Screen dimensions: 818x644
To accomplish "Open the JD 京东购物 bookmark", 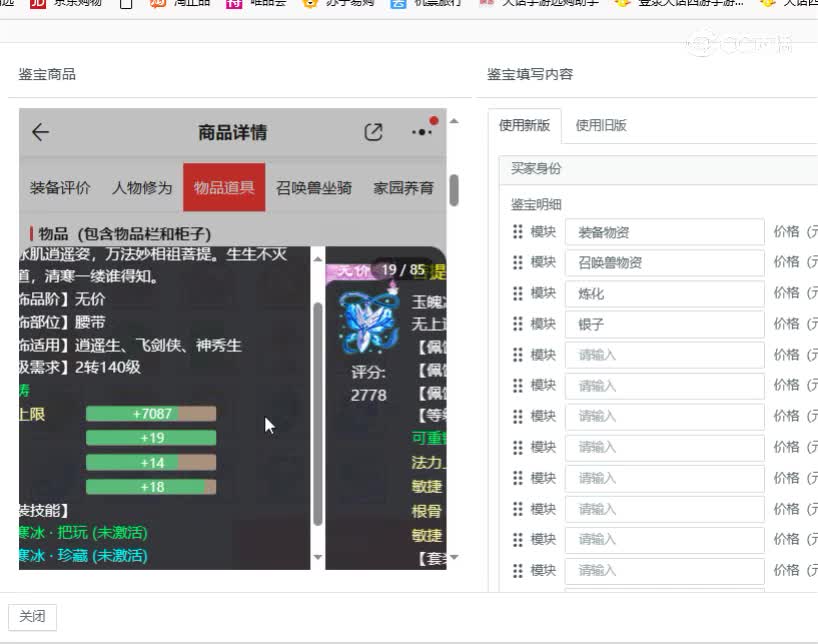I will pos(66,3).
